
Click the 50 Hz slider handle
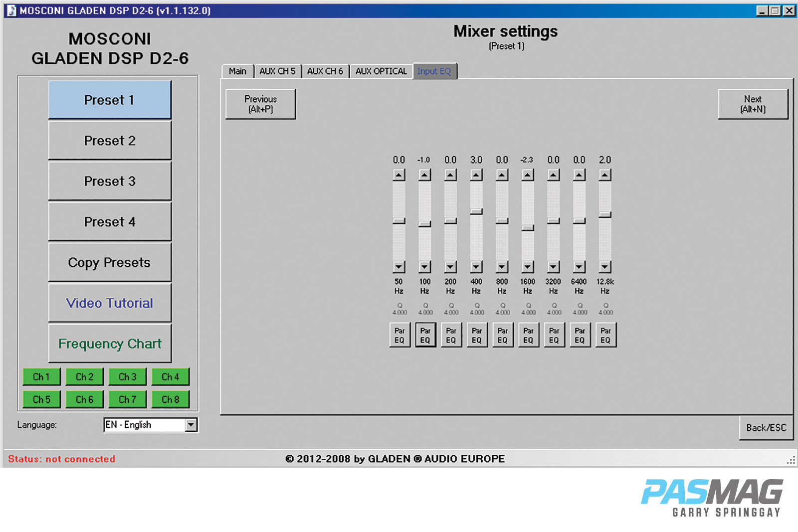(399, 221)
